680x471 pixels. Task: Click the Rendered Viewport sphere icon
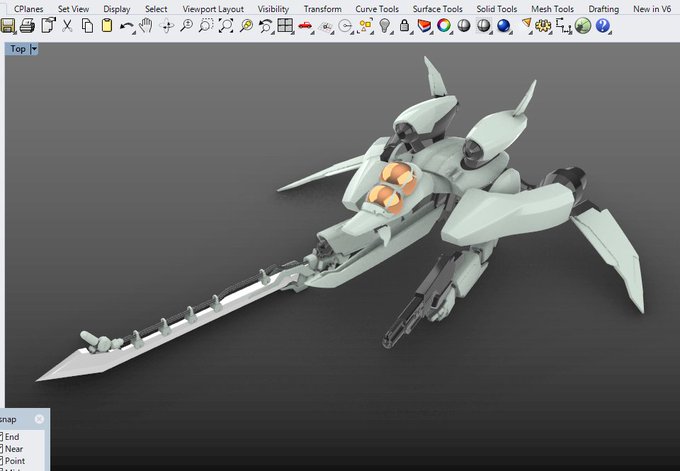coord(484,26)
